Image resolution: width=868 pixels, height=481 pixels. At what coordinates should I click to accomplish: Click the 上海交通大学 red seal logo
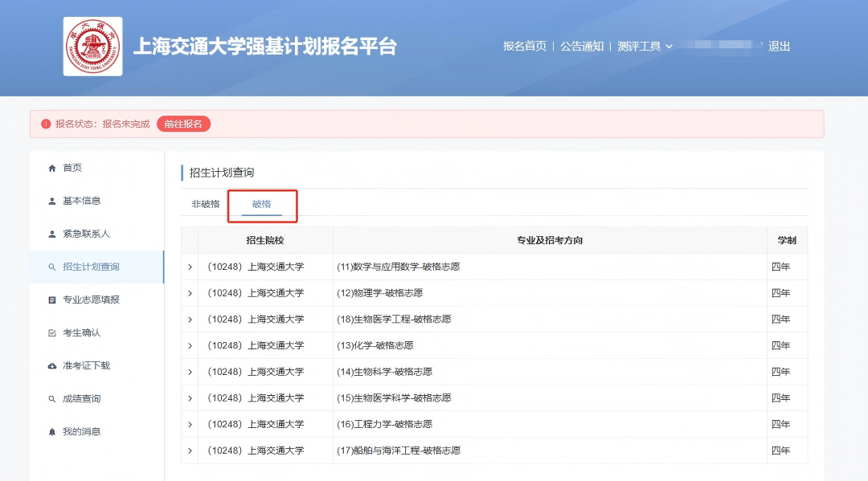click(x=92, y=46)
